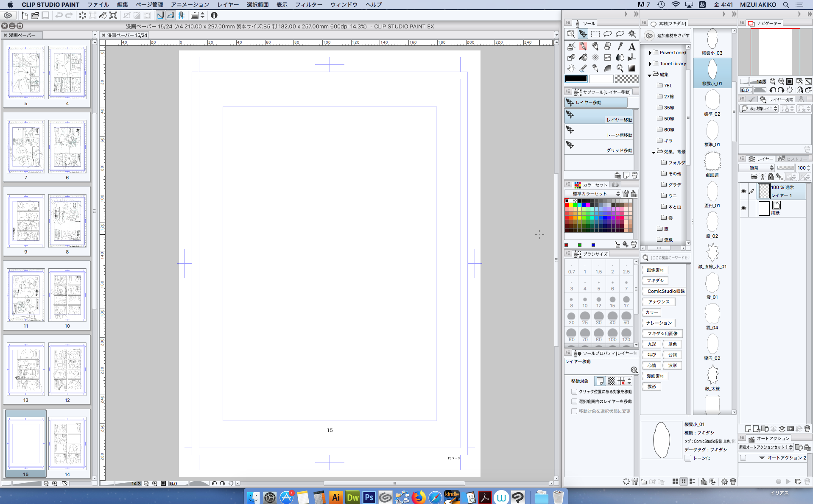Select the Text tool

632,46
